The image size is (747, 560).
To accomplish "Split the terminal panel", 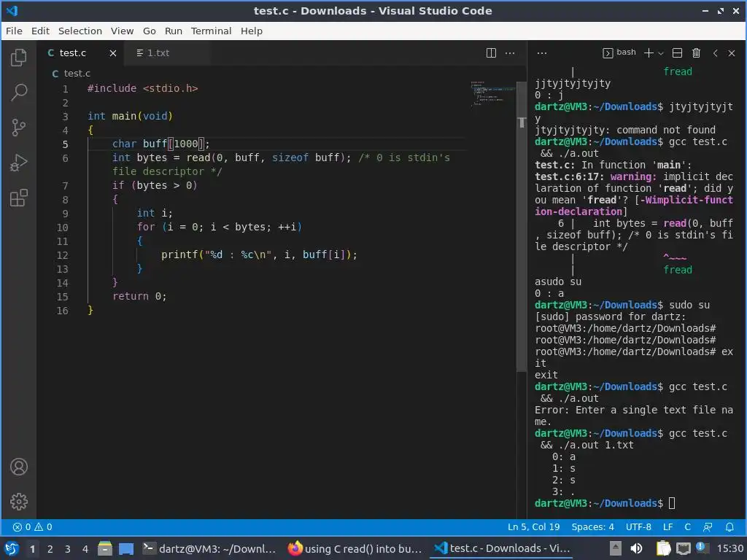I will coord(677,52).
